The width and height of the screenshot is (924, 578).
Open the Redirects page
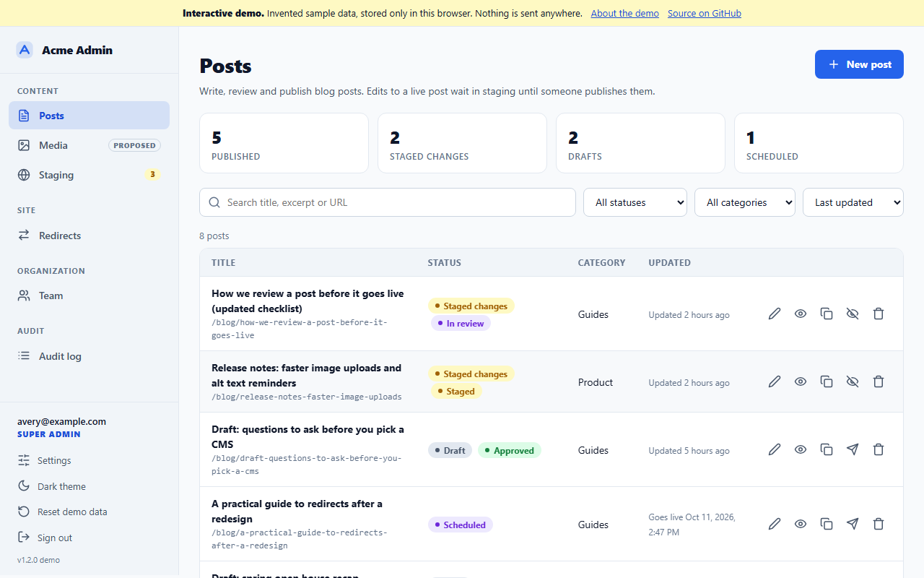[x=90, y=236]
